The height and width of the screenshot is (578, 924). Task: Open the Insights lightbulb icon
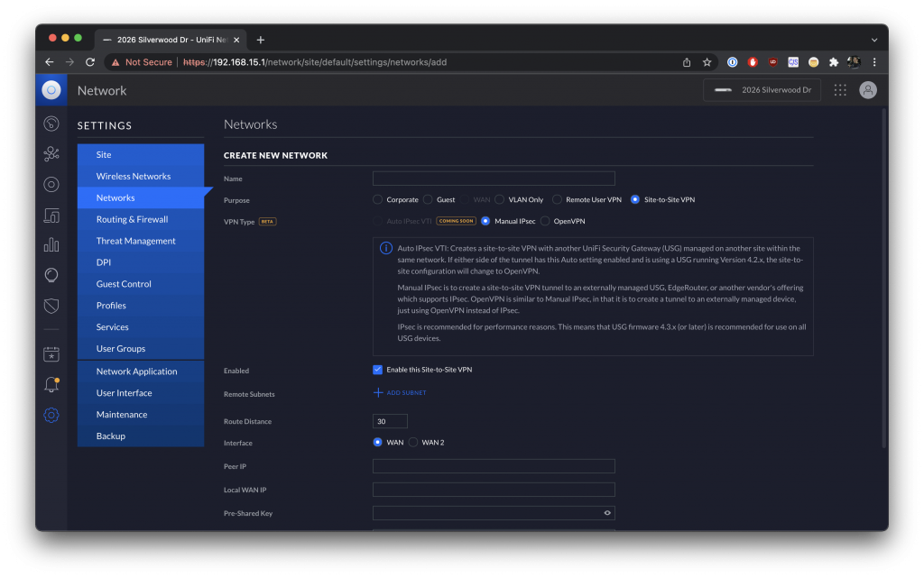(x=51, y=275)
